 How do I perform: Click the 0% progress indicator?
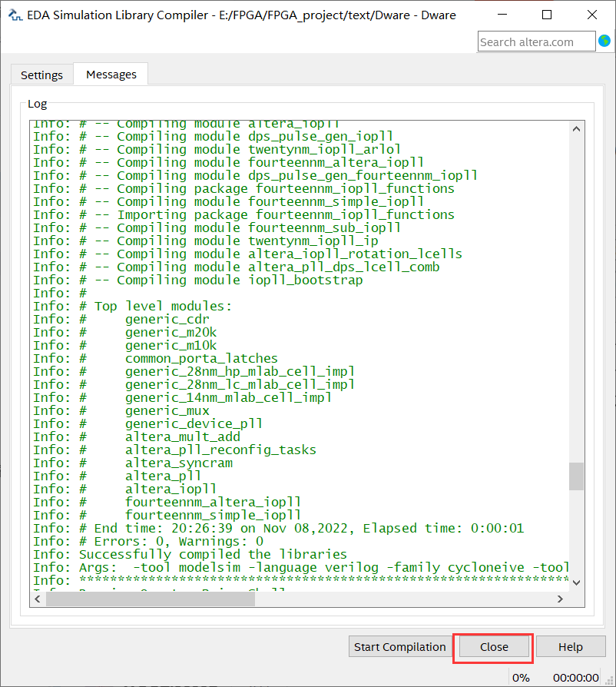(x=521, y=677)
